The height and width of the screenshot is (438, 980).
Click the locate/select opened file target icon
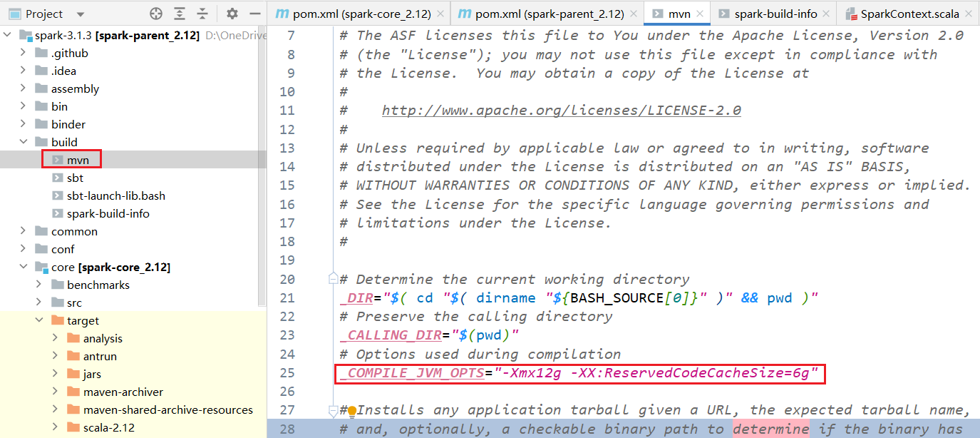pyautogui.click(x=156, y=14)
